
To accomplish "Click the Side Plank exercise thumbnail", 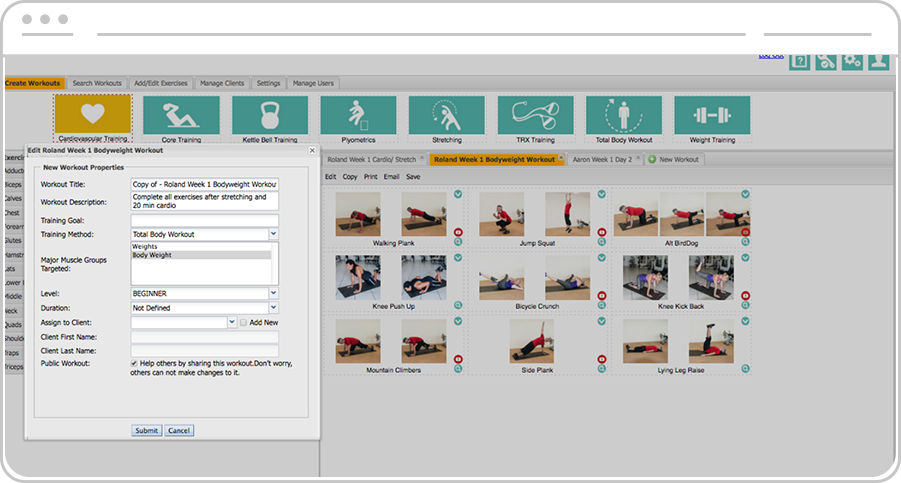I will click(x=532, y=342).
